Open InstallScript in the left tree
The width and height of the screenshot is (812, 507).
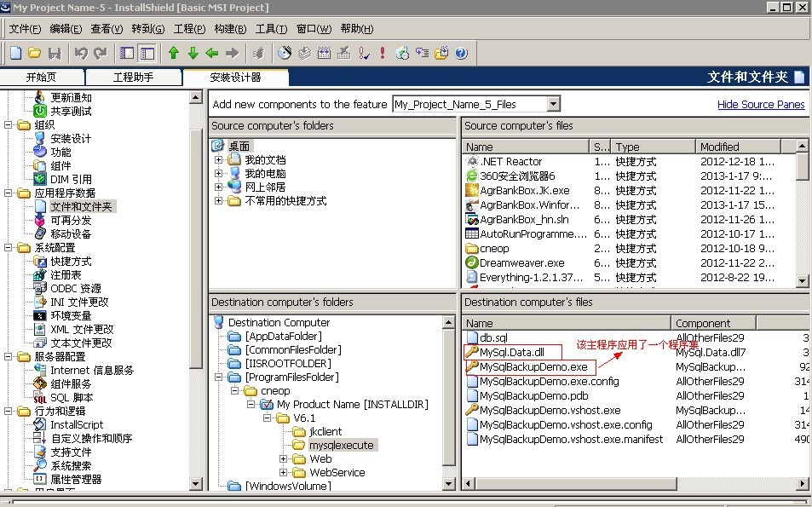(77, 424)
